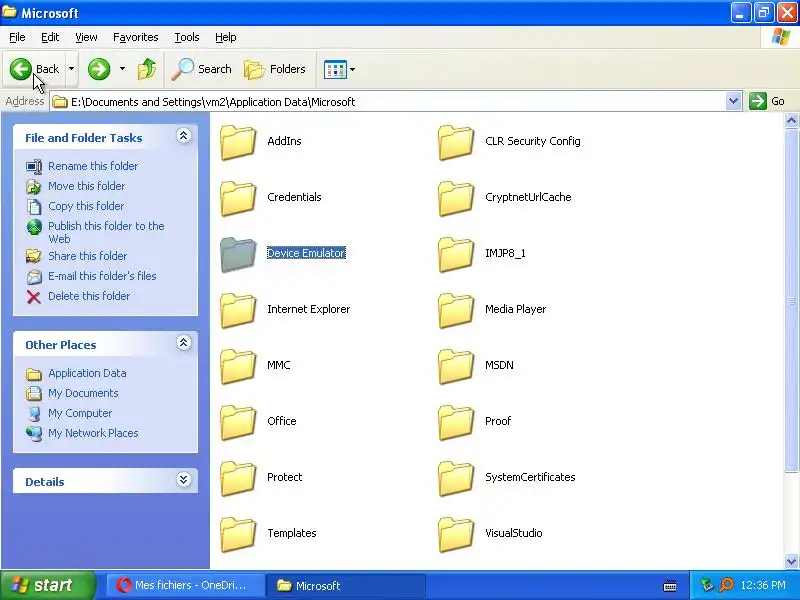
Task: Select the Proof folder icon
Action: 456,423
